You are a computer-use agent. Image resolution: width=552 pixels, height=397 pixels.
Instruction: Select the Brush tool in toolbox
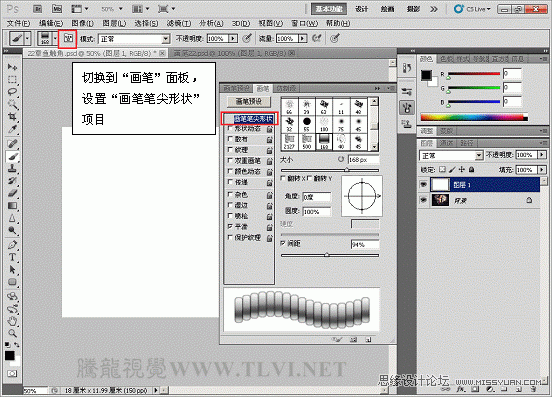click(x=12, y=156)
